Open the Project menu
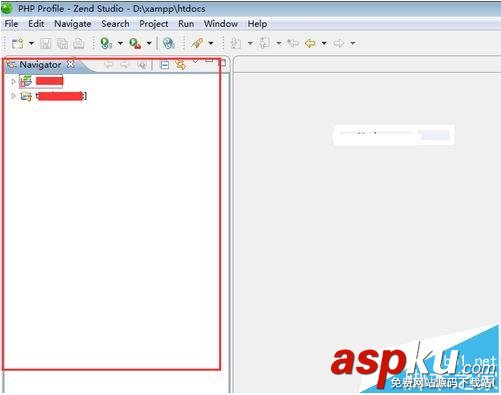Screen dimensions: 501x395 (154, 24)
